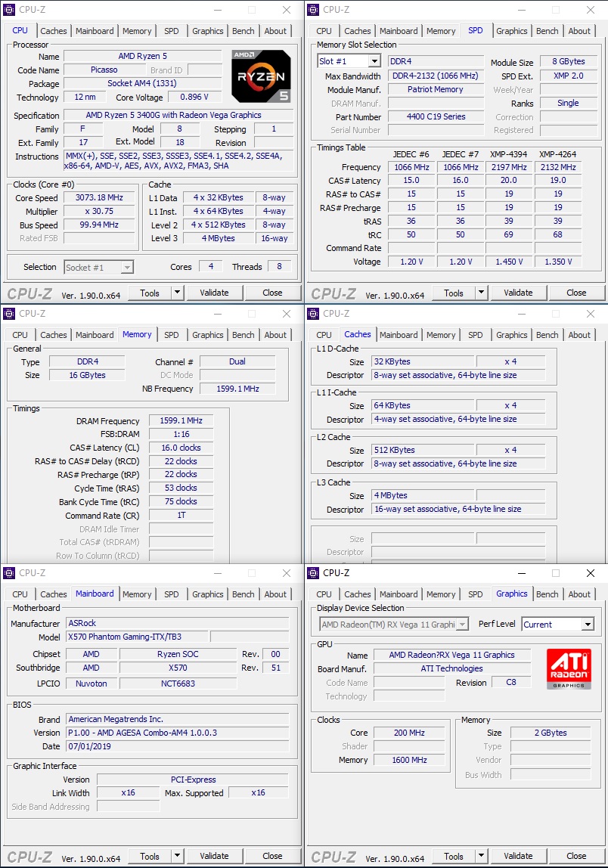Click Close button in the CPU window
The width and height of the screenshot is (608, 868).
coord(272,293)
